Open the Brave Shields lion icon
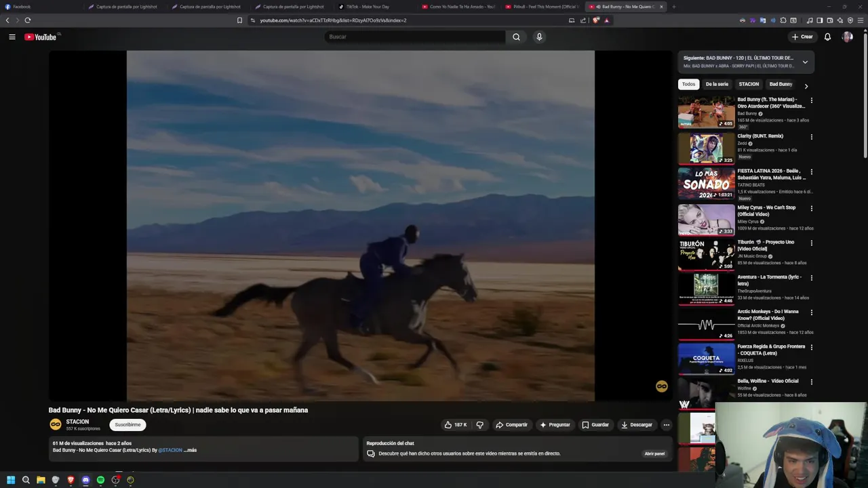This screenshot has height=488, width=868. point(596,20)
